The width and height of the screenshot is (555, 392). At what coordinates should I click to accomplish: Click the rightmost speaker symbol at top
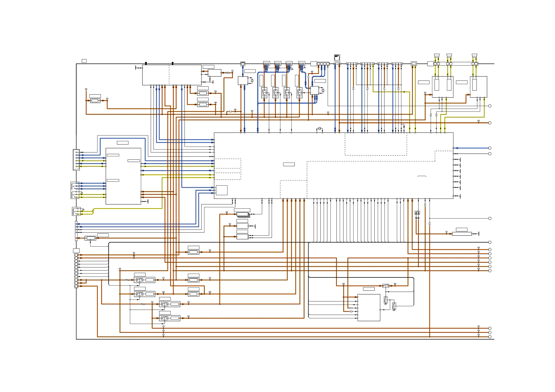475,56
